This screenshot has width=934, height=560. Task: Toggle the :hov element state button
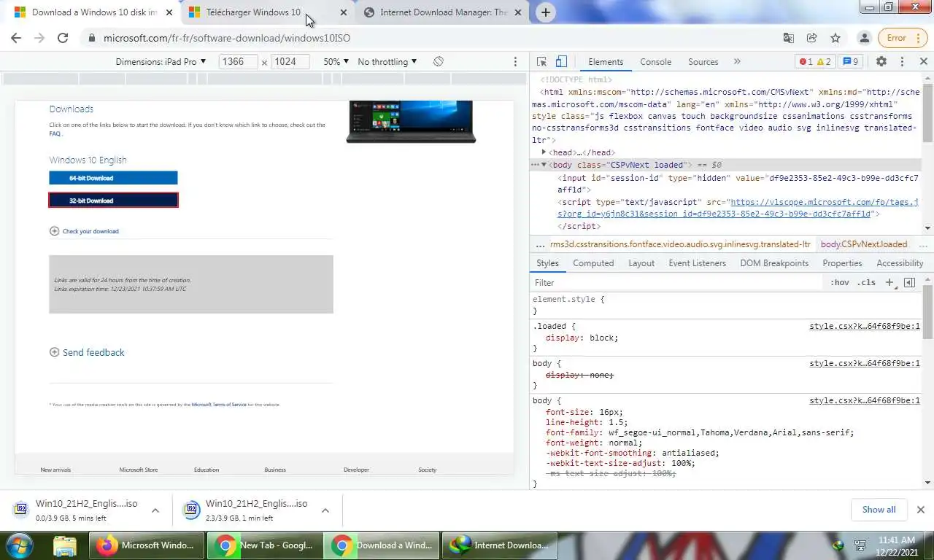[839, 282]
